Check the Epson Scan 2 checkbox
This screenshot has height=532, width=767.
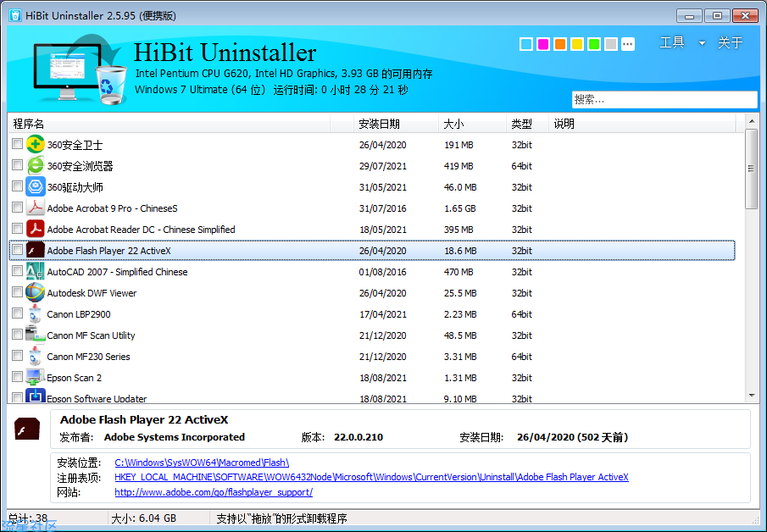[17, 376]
